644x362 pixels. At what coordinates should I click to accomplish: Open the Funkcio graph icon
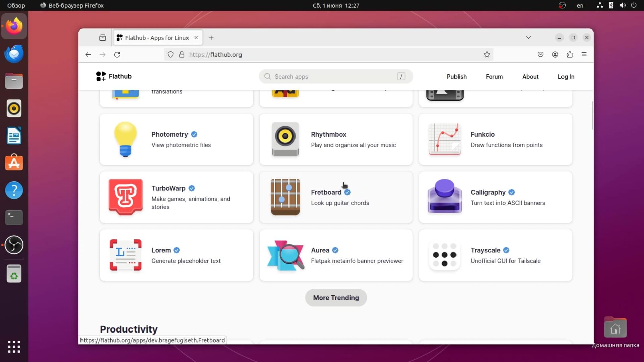(x=444, y=139)
